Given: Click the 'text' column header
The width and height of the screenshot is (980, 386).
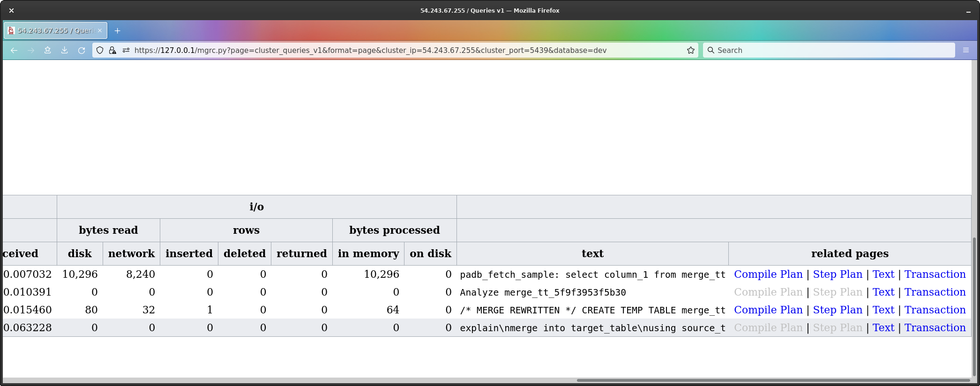Looking at the screenshot, I should tap(592, 253).
